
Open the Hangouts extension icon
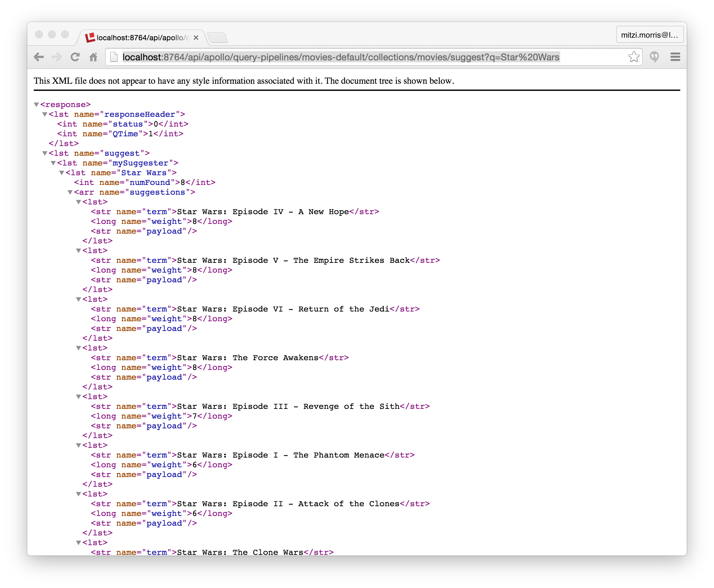[654, 57]
